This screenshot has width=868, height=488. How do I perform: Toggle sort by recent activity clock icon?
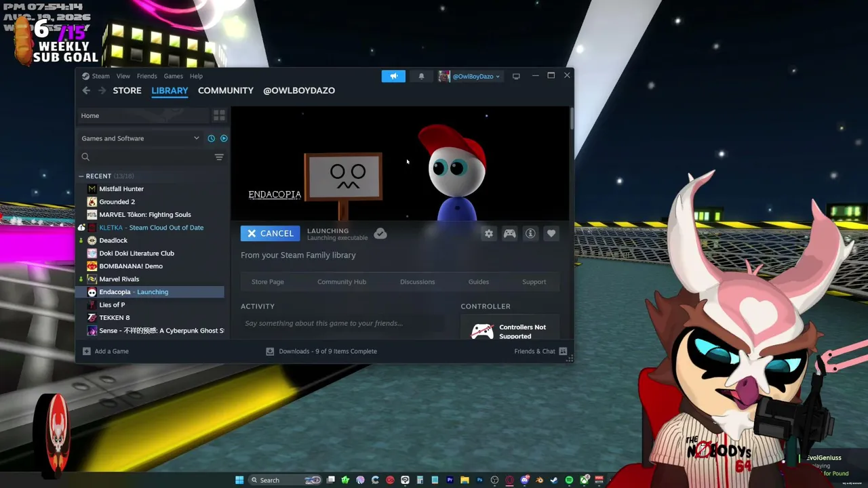tap(212, 138)
